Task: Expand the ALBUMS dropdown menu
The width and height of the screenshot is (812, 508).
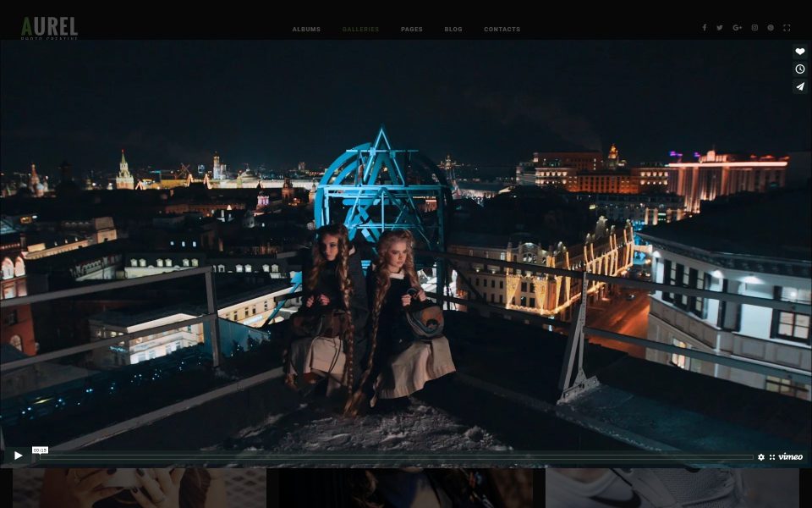Action: pos(306,29)
